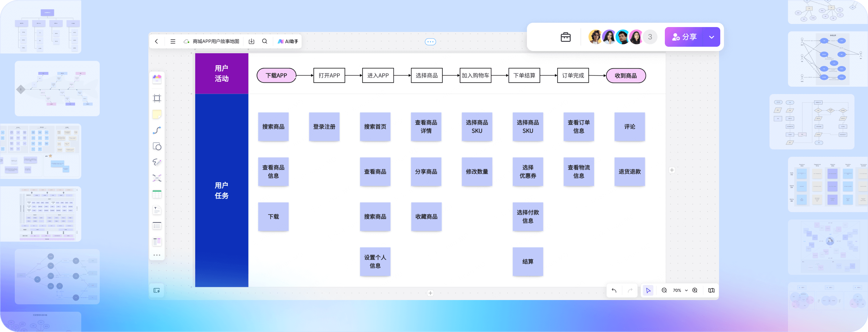
Task: Select the 订单完成 flow box
Action: [573, 76]
